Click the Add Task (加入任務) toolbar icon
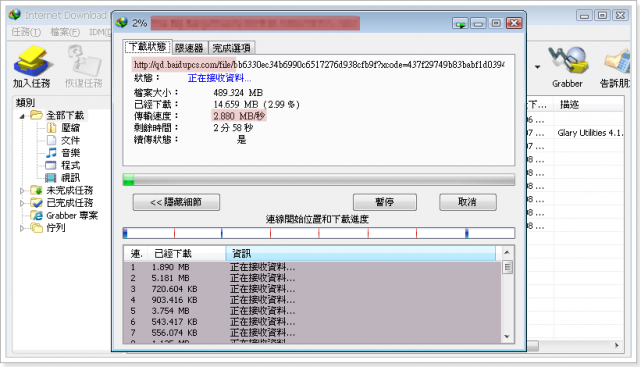The image size is (640, 367). (x=32, y=67)
